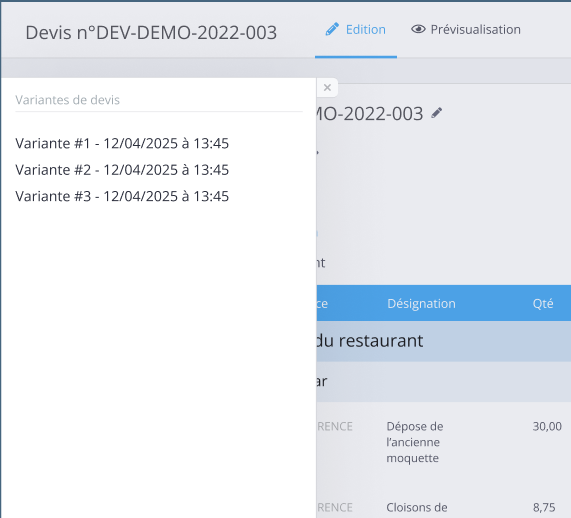Click the Devis n°DEV-DEMO-2022-003 page title
Screen dimensions: 571x518
[151, 32]
